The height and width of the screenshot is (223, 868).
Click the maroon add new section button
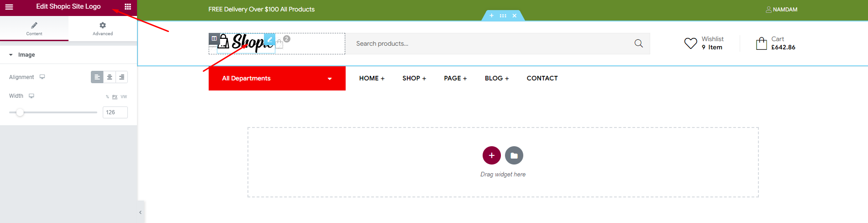click(x=491, y=155)
